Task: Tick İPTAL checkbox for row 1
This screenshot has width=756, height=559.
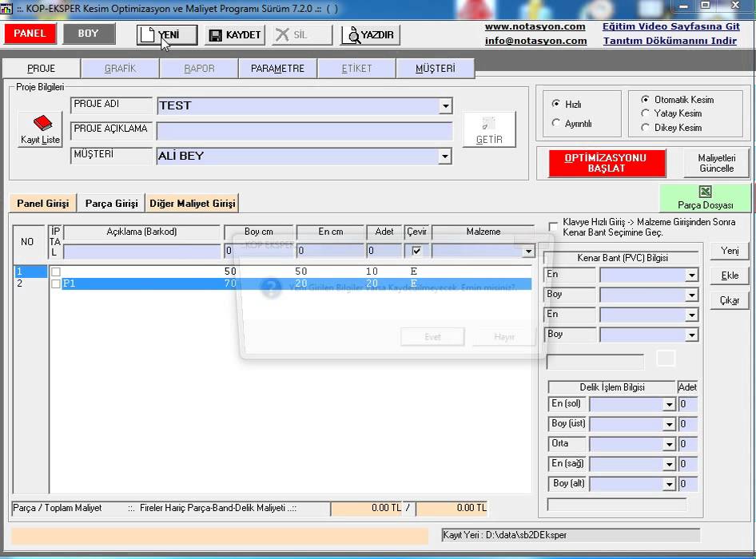Action: (x=56, y=272)
